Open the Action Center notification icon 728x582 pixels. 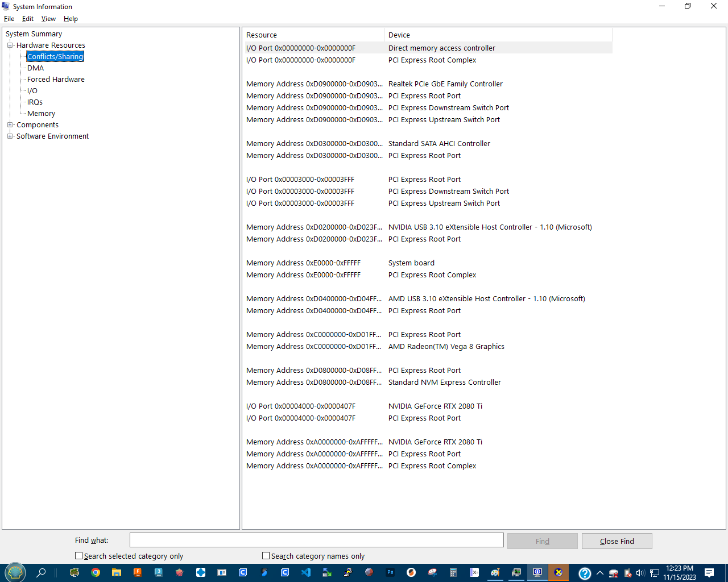pyautogui.click(x=709, y=573)
